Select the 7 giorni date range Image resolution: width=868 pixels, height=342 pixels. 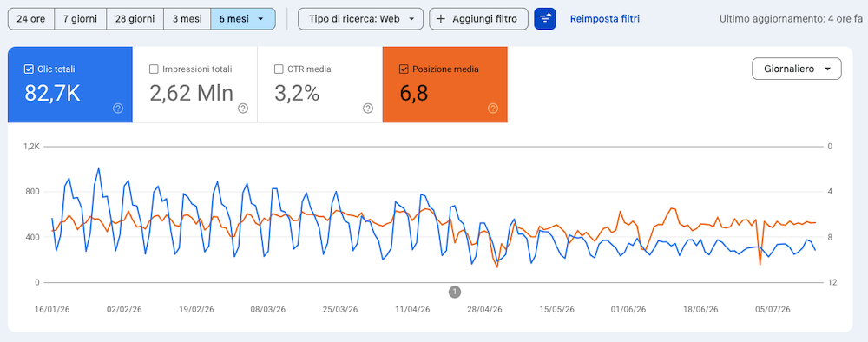(80, 19)
